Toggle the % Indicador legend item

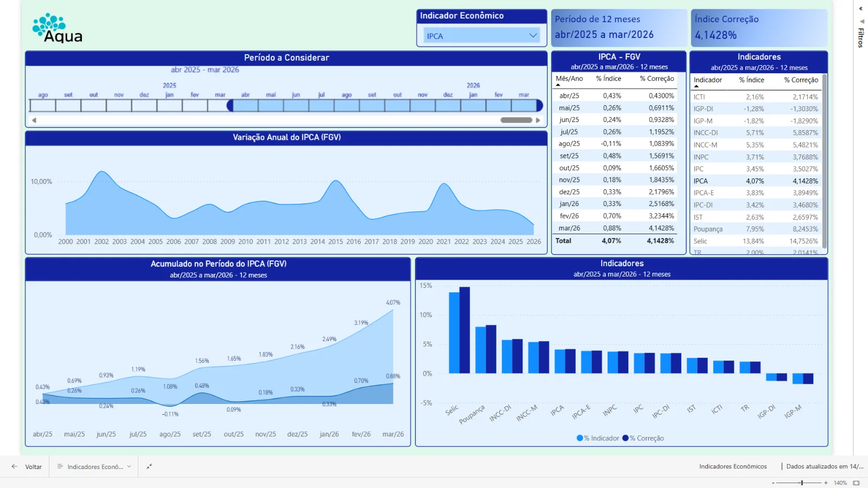tap(597, 438)
